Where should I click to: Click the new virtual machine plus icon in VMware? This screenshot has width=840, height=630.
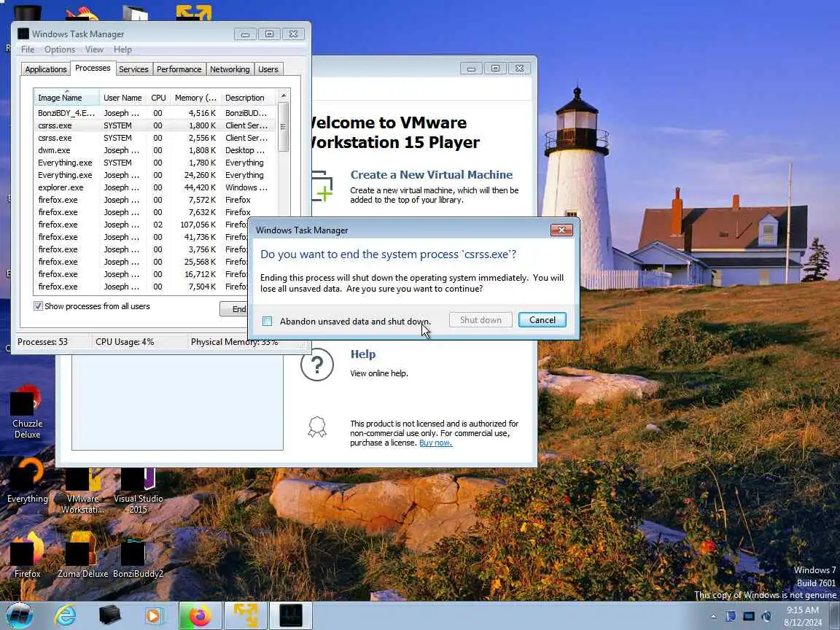pos(322,187)
